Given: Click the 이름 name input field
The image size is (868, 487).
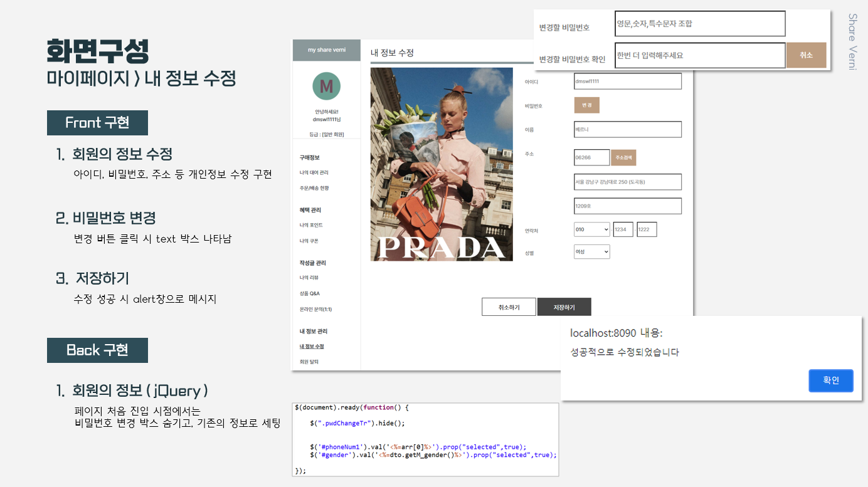Looking at the screenshot, I should (x=627, y=129).
